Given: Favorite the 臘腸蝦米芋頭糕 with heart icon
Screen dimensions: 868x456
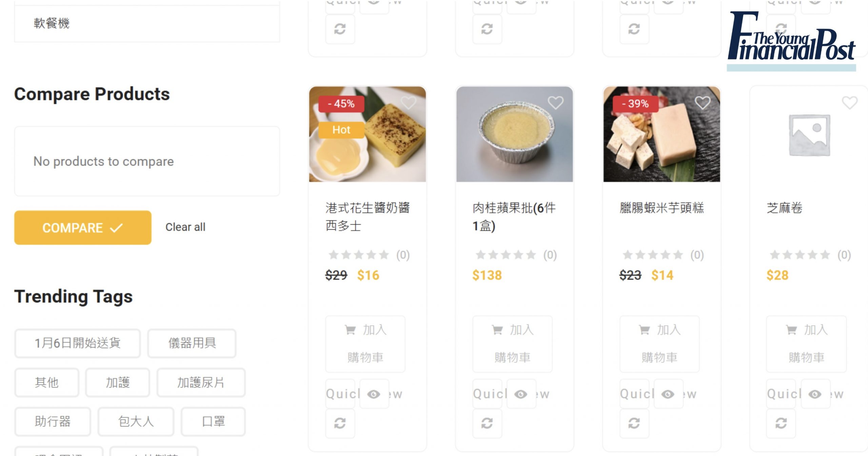Looking at the screenshot, I should coord(703,102).
